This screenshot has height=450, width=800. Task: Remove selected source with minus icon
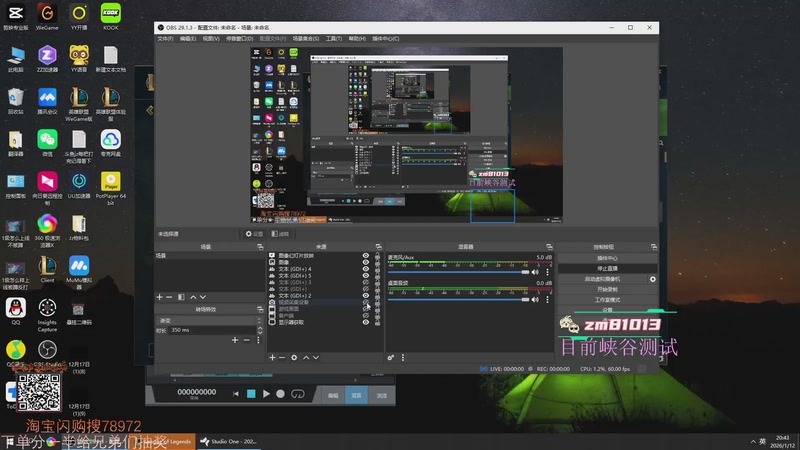(x=282, y=358)
